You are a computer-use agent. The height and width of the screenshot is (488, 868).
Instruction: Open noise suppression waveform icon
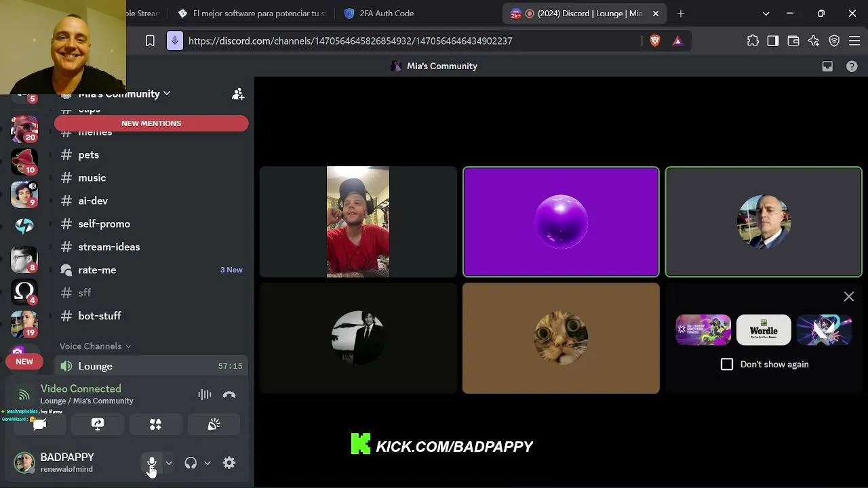pyautogui.click(x=204, y=394)
